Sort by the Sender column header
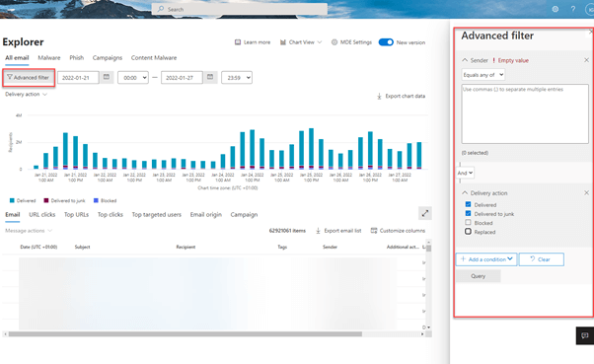 (330, 247)
